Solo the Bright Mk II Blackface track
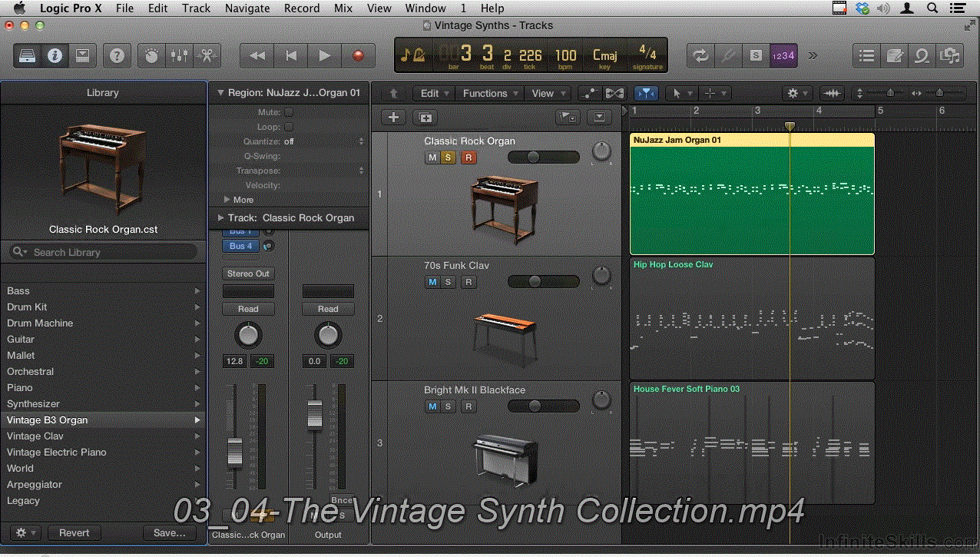Image resolution: width=980 pixels, height=557 pixels. coord(448,406)
